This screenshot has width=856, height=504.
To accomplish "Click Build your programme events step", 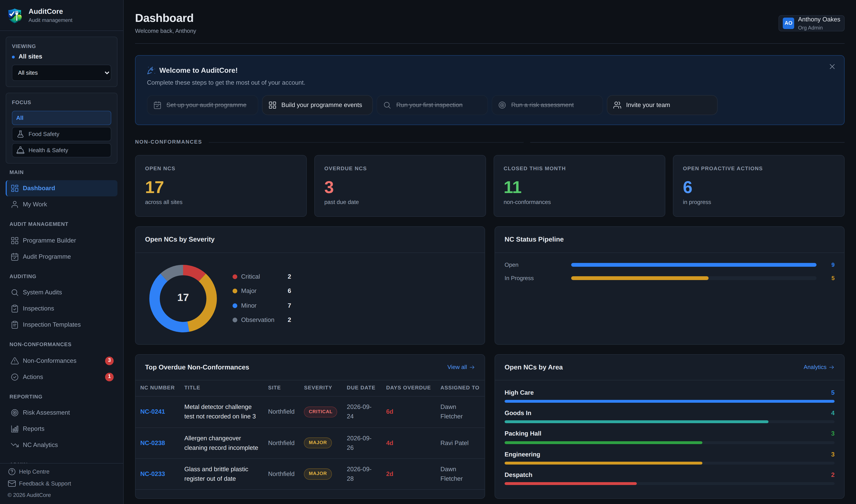I will pyautogui.click(x=317, y=105).
